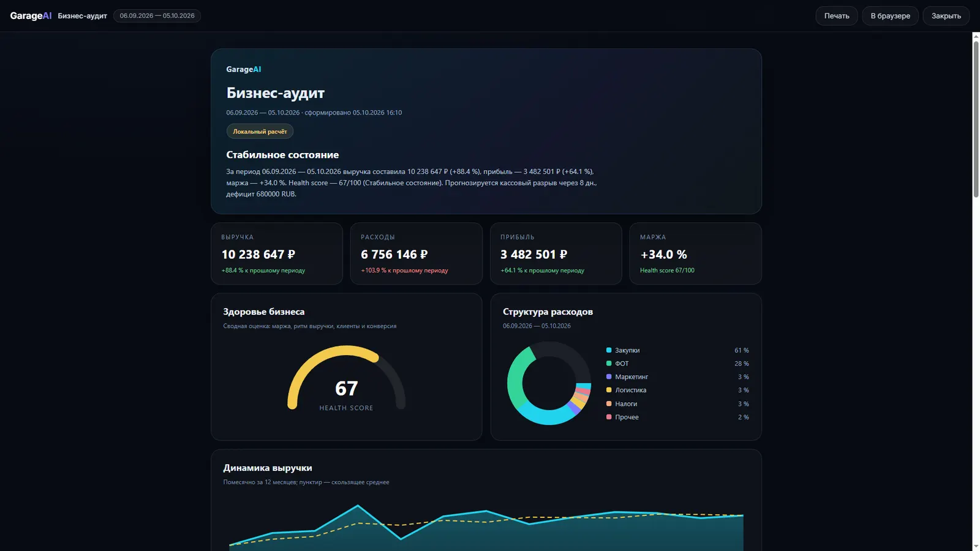
Task: Click the 28 % value for ФОТ
Action: [741, 364]
